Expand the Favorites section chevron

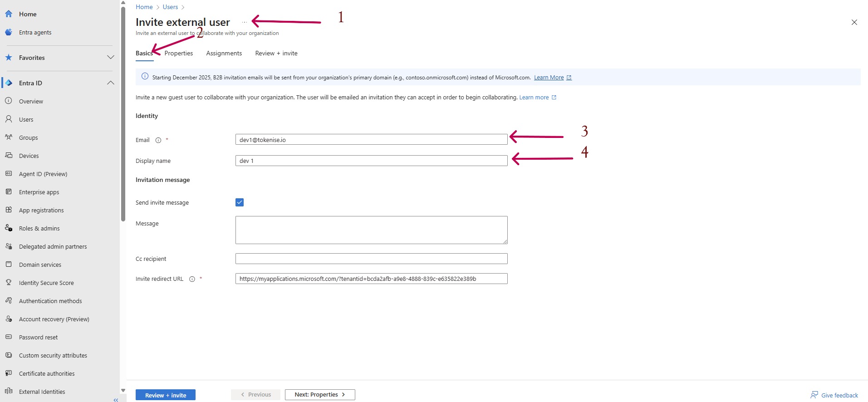[110, 58]
